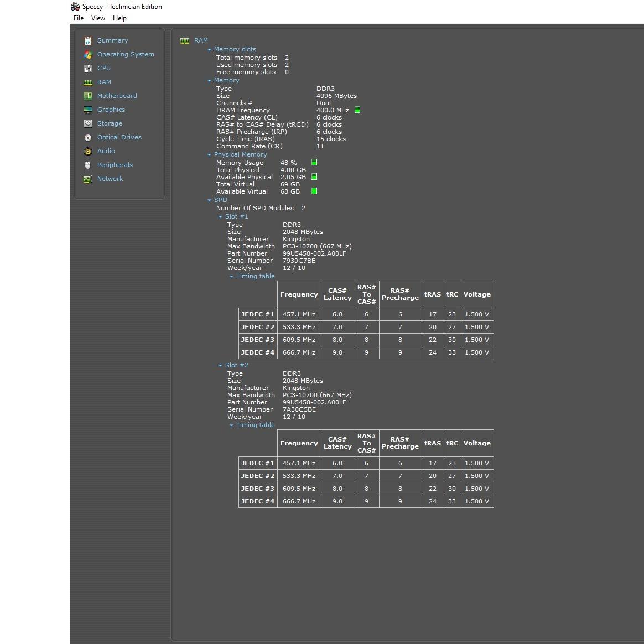This screenshot has width=644, height=644.
Task: Open the View menu
Action: 98,18
